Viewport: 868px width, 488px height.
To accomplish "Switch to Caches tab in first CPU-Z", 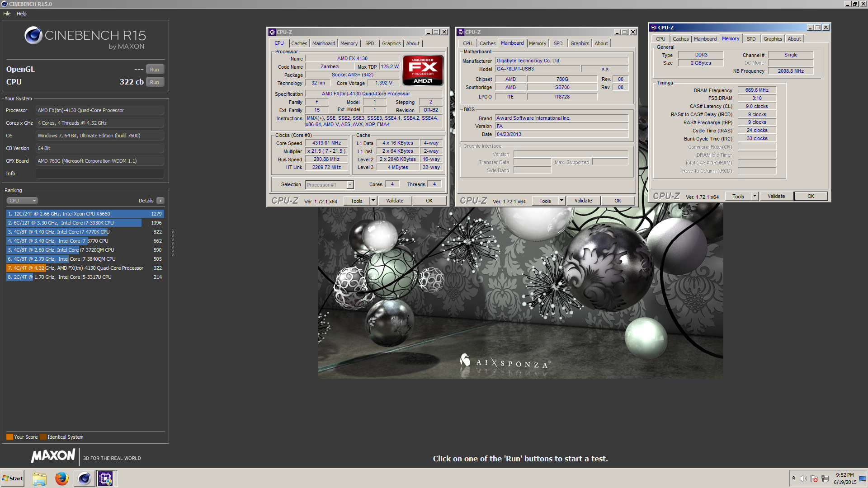I will [299, 43].
